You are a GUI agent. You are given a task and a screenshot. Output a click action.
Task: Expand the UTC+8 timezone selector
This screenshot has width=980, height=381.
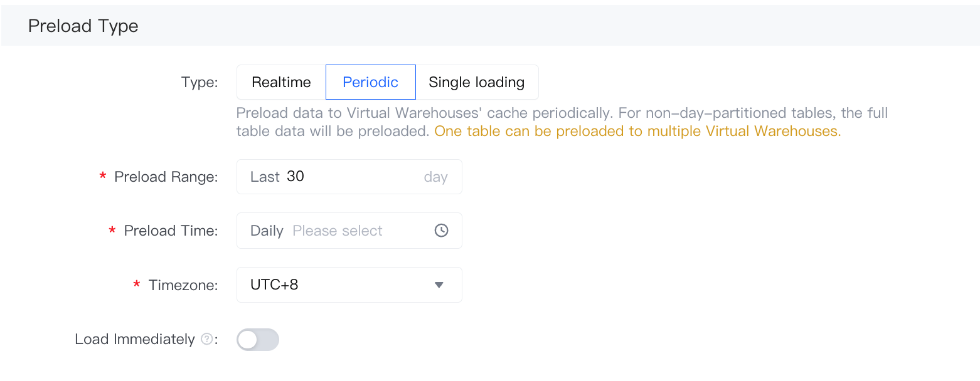pyautogui.click(x=349, y=285)
